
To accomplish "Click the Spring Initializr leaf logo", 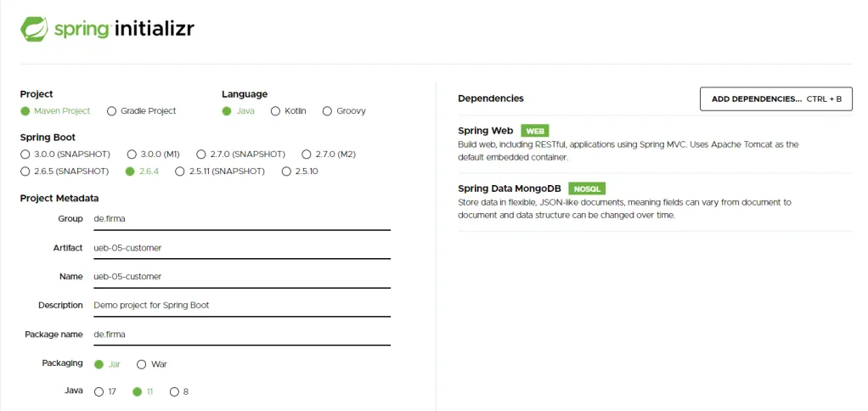I will [x=34, y=29].
